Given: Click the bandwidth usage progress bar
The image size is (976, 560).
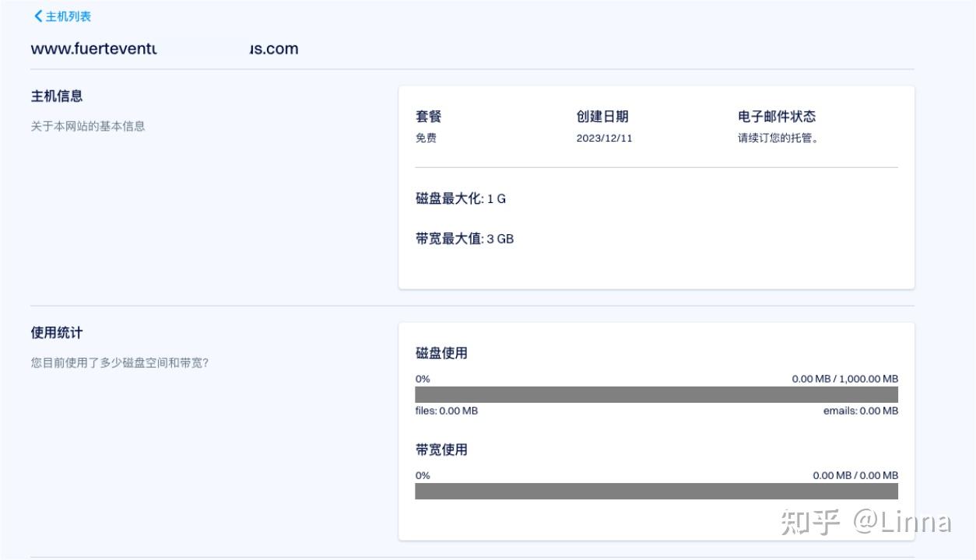Looking at the screenshot, I should click(657, 491).
